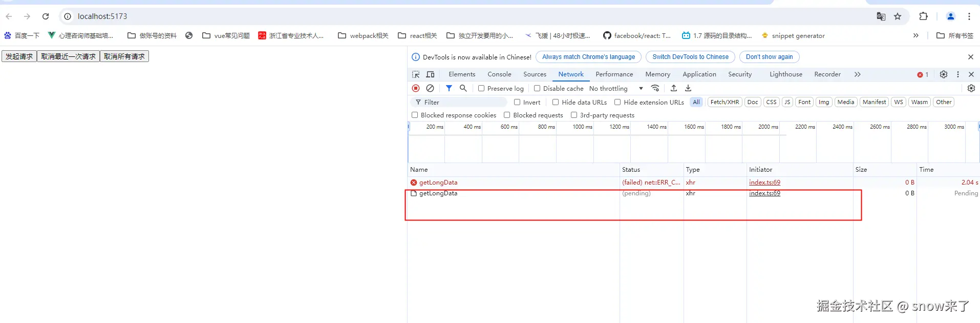Expand more DevTools tabs chevron
The image size is (980, 323).
coord(858,74)
